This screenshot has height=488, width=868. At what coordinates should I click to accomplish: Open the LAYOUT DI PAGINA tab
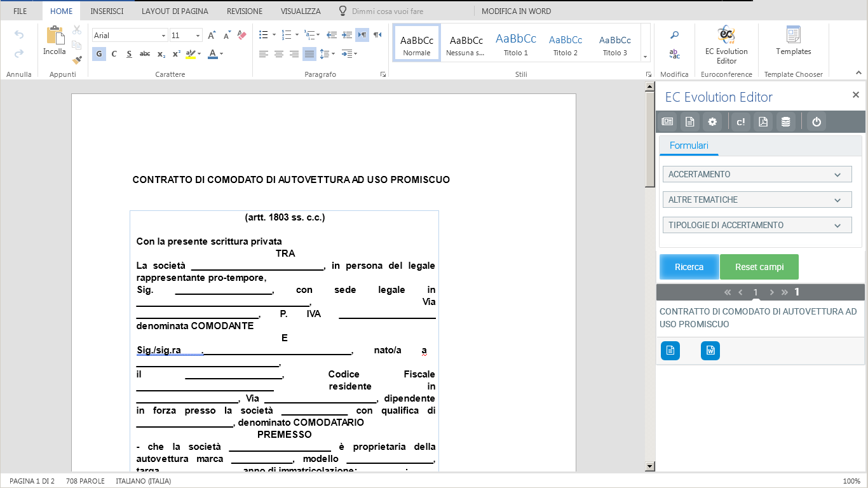click(175, 11)
